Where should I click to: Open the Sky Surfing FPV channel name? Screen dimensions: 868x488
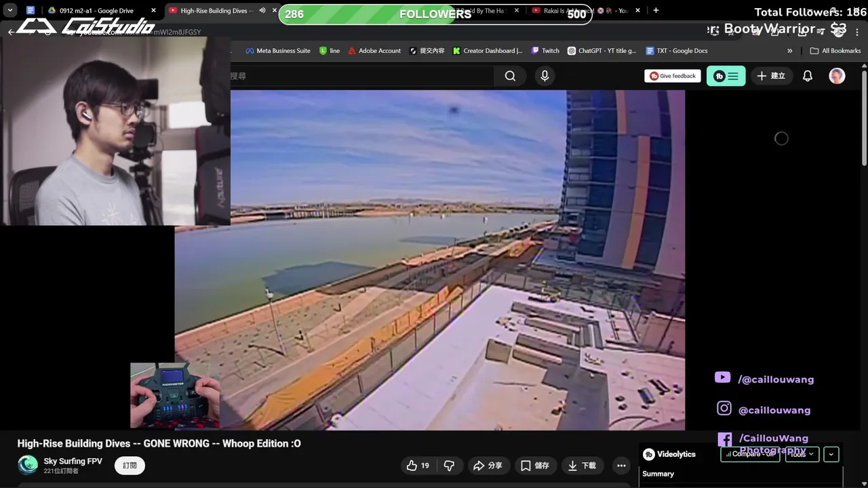(73, 461)
